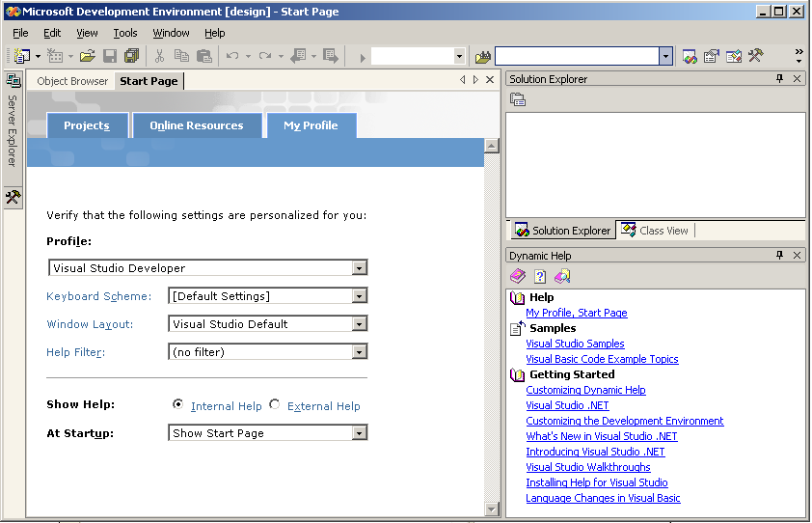Open the Visual Studio Samples link
The image size is (812, 523).
[575, 344]
